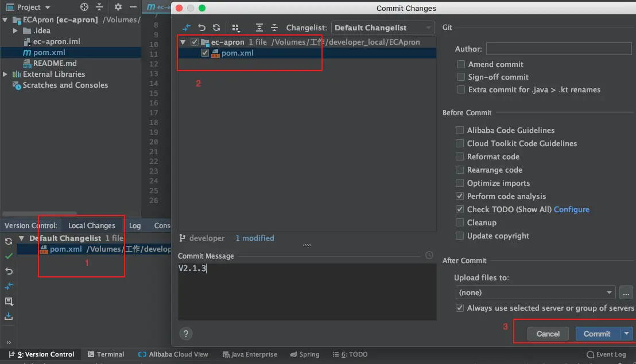The width and height of the screenshot is (636, 364).
Task: Open TODO tool window
Action: coord(350,354)
